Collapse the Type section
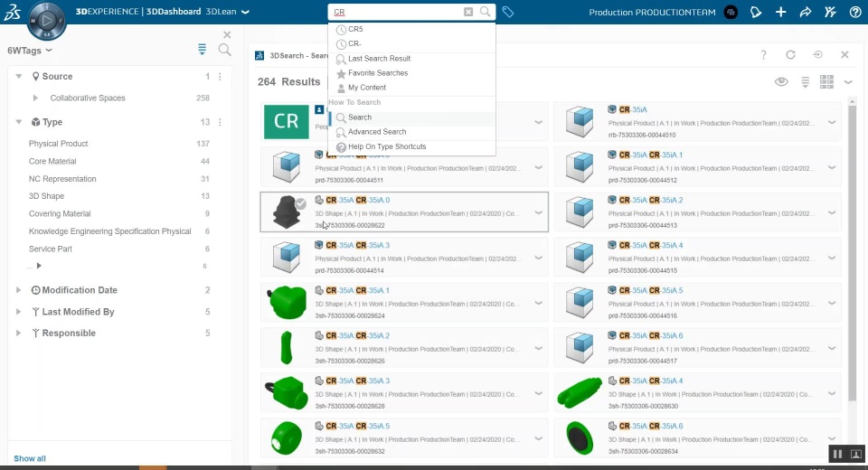868x470 pixels. (19, 122)
